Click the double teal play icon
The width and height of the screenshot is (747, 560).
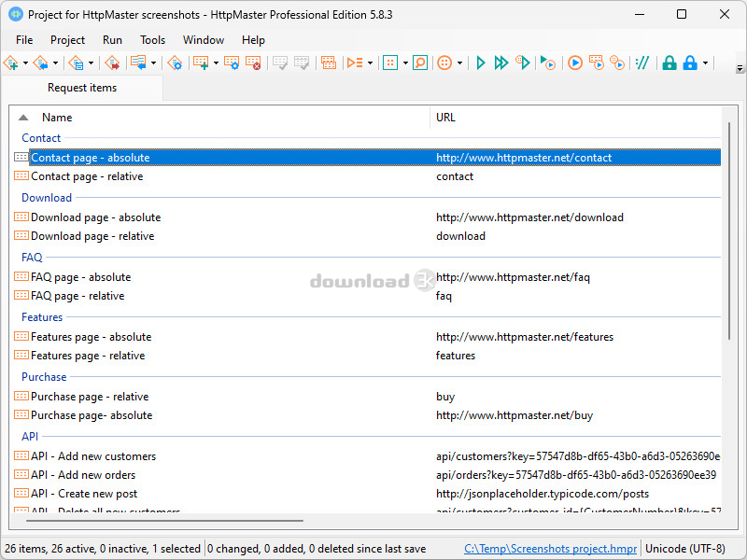click(x=501, y=63)
